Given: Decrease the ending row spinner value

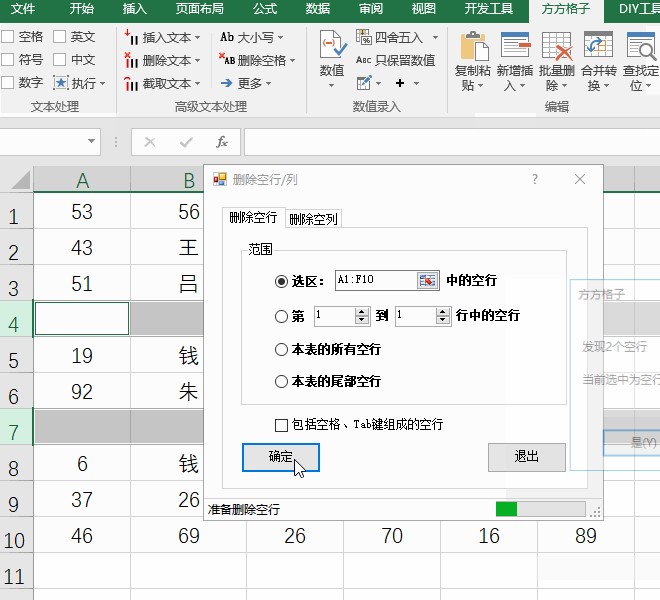Looking at the screenshot, I should (442, 320).
